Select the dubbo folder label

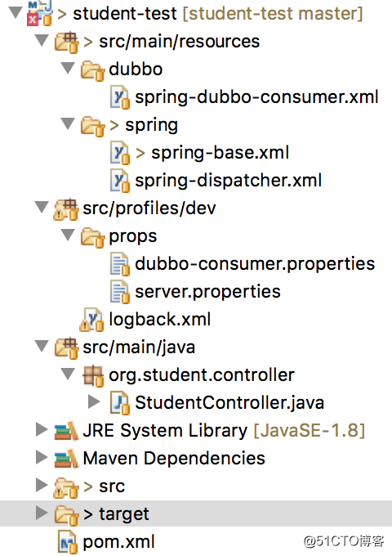[x=136, y=69]
